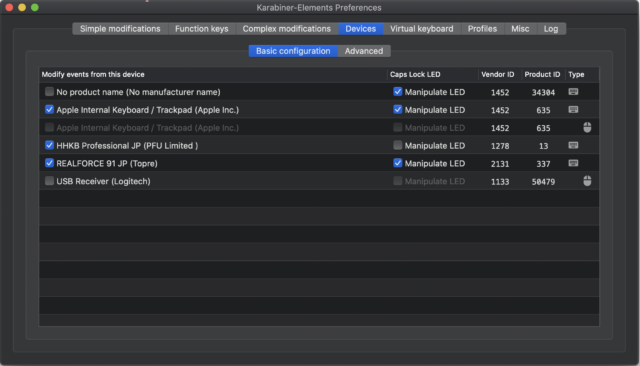
Task: Enable Manipulate LED for HHKB Professional JP
Action: click(398, 145)
